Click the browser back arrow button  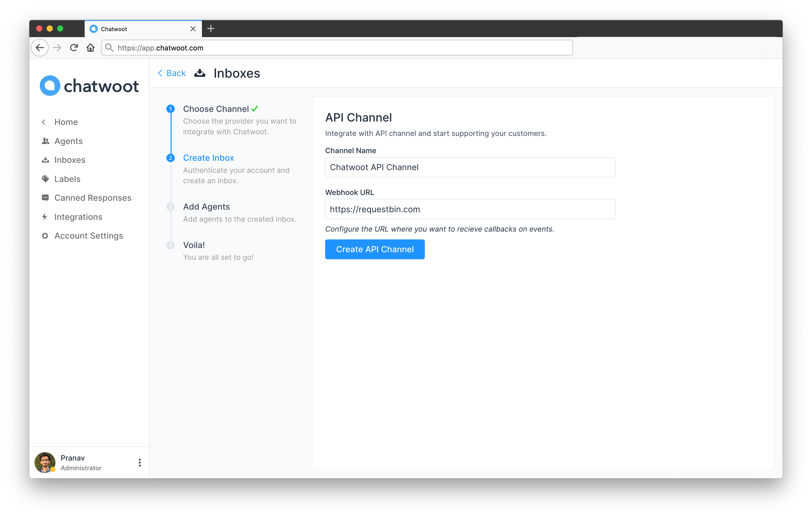click(x=40, y=48)
